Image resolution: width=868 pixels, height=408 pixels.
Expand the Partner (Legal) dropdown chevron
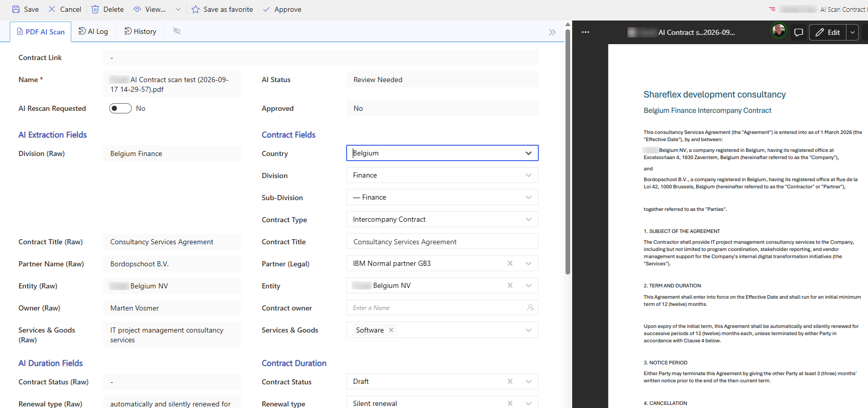[529, 263]
